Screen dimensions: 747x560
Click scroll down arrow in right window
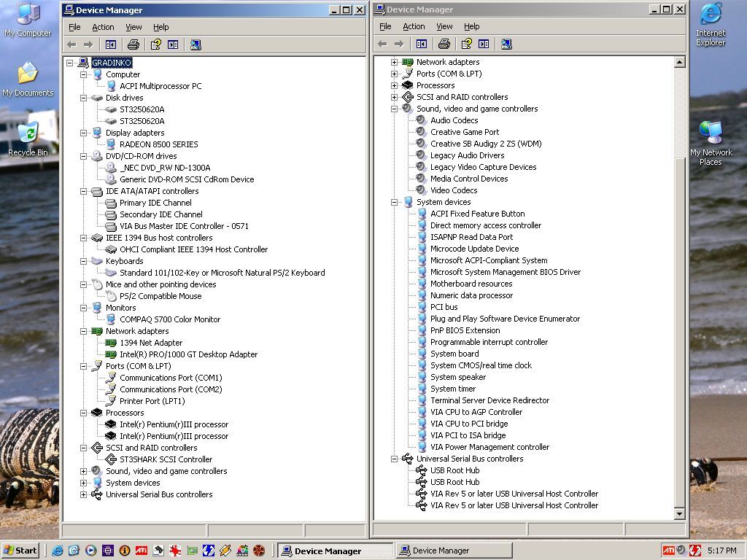pos(680,514)
